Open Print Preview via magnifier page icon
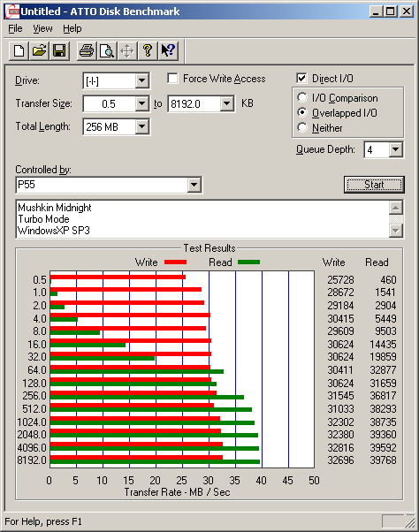419x532 pixels. (x=107, y=51)
